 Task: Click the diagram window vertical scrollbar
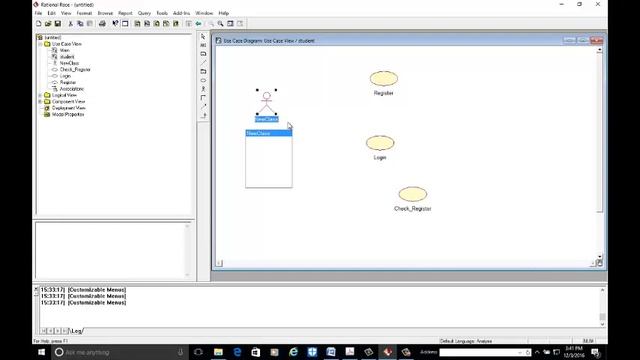[600, 153]
